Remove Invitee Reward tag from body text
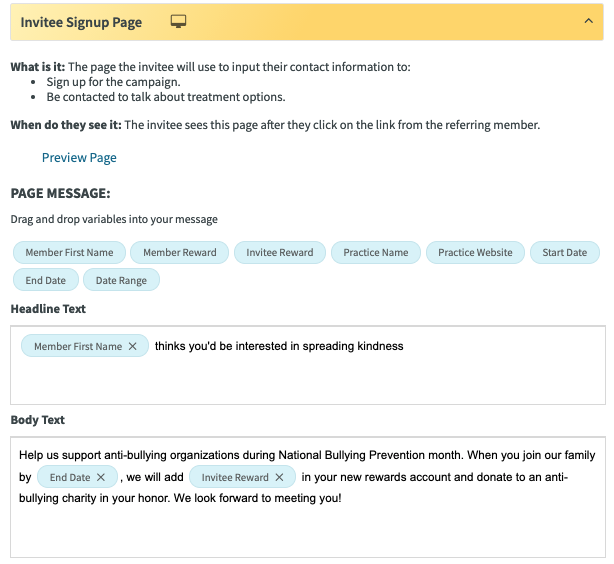The height and width of the screenshot is (564, 614). click(x=279, y=477)
